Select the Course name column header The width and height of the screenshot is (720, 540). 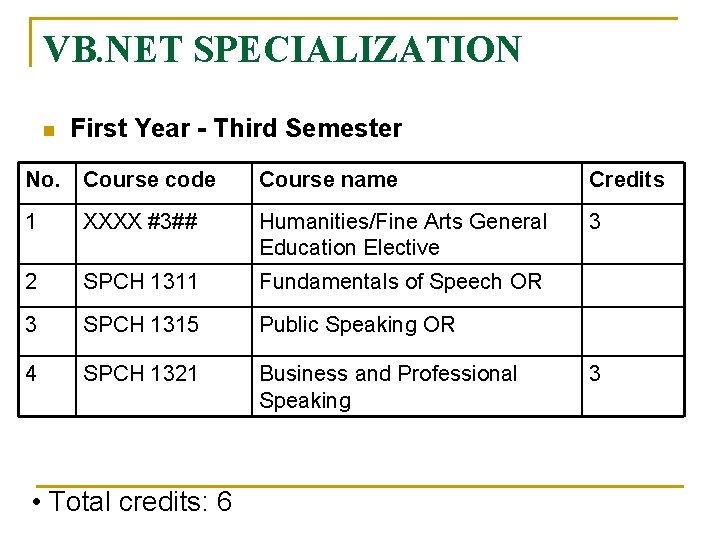point(328,180)
